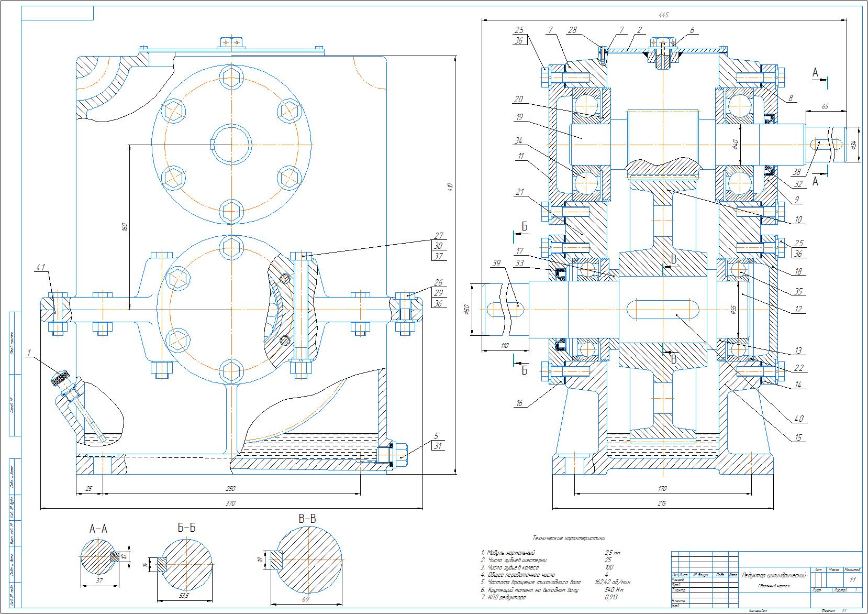Click the А-А section view circle

coord(98,556)
